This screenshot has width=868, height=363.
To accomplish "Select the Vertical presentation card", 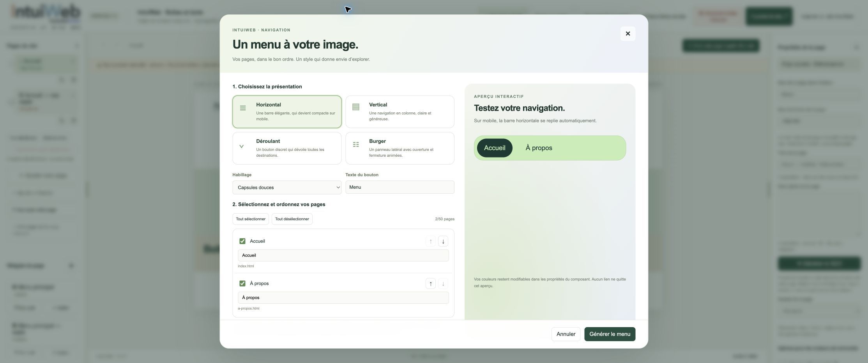I will tap(400, 112).
